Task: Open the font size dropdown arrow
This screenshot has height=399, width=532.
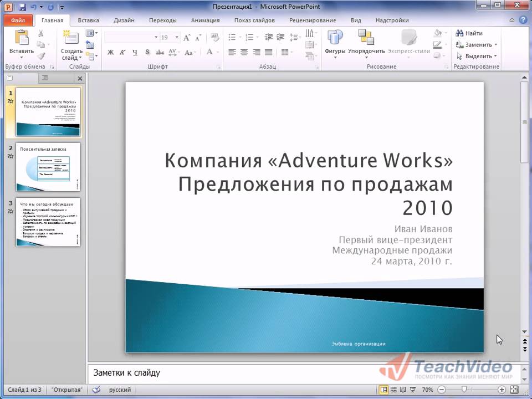Action: tap(177, 37)
